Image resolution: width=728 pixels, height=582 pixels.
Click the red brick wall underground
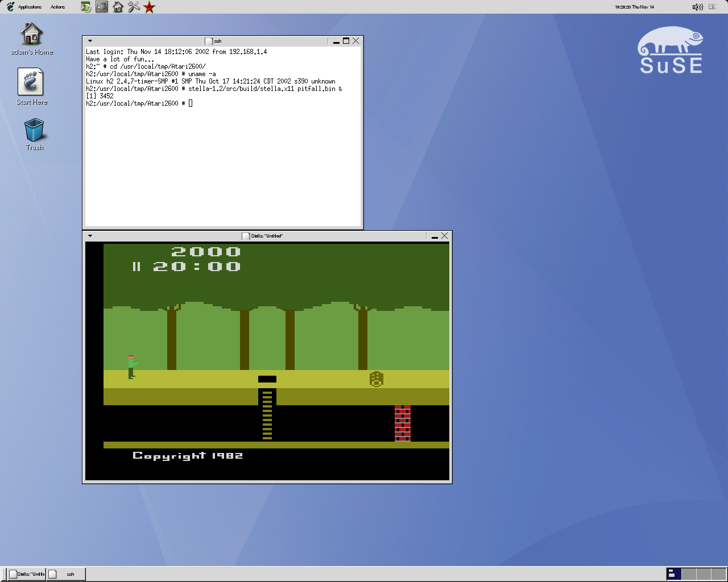point(403,423)
